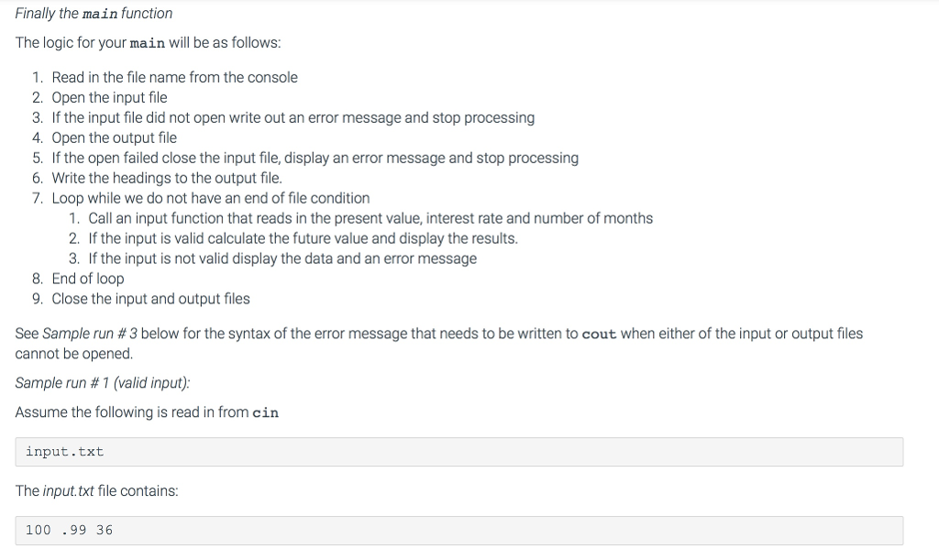Click the "See Sample run # 3" paragraph
Image resolution: width=939 pixels, height=560 pixels.
pyautogui.click(x=438, y=335)
